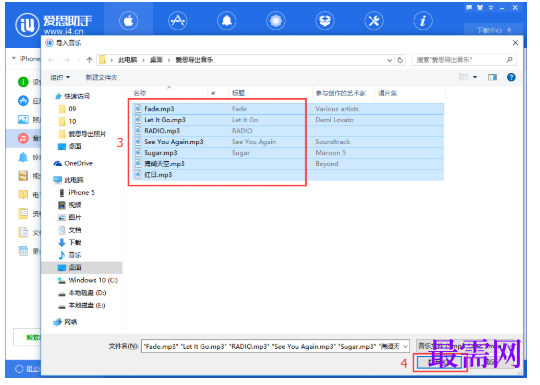Viewport: 540px width, 385px height.
Task: Open the dialog help question icon
Action: (x=511, y=77)
